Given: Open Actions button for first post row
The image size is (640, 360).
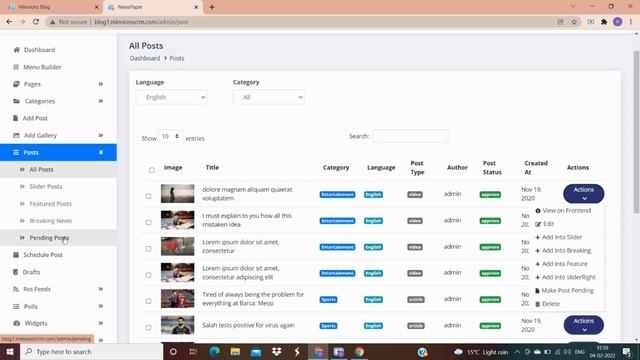Looking at the screenshot, I should coord(584,193).
